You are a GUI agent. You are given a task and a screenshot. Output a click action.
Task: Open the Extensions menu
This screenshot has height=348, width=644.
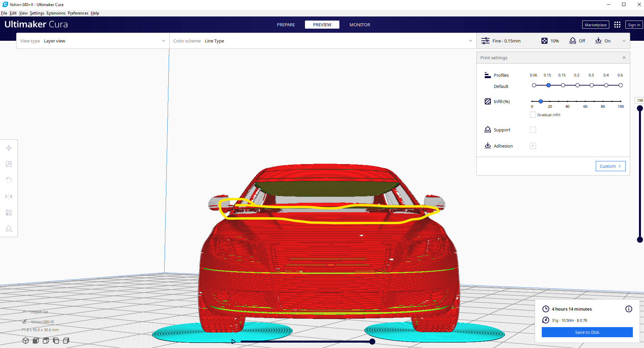click(x=56, y=13)
